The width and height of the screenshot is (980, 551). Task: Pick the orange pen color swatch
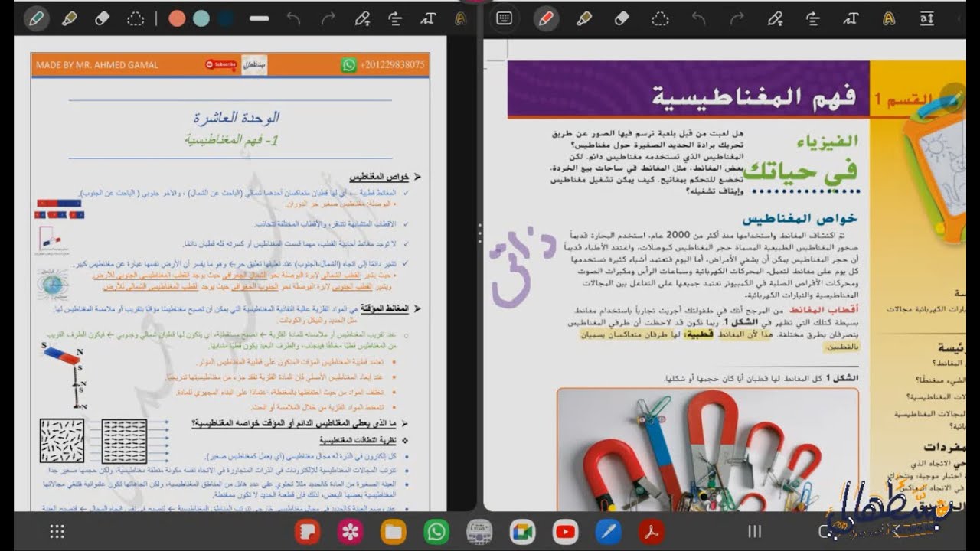tap(177, 18)
